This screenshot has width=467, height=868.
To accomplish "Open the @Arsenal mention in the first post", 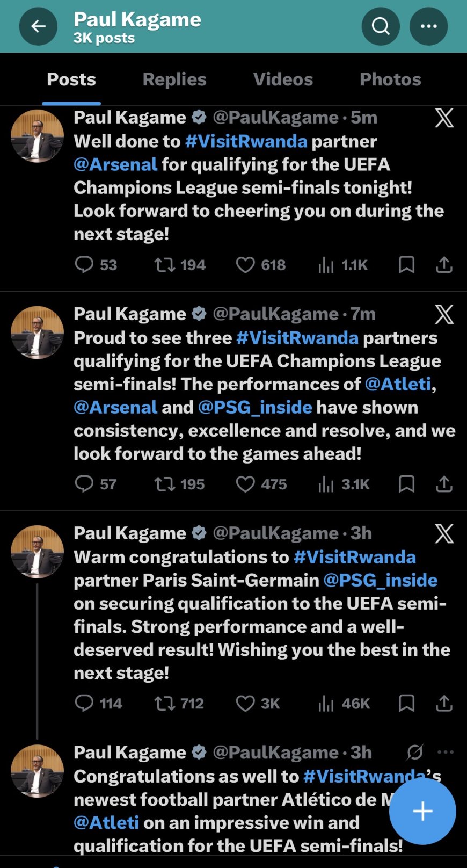I will [x=115, y=164].
